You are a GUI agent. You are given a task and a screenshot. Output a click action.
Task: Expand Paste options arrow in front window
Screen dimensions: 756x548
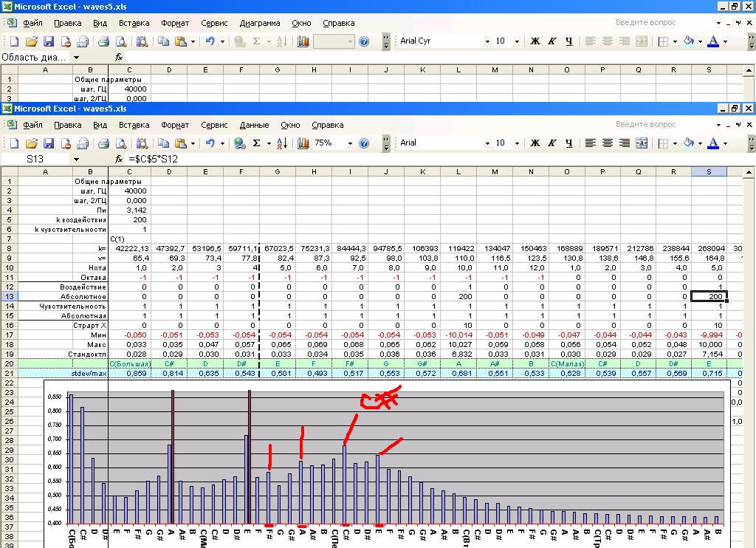(193, 143)
